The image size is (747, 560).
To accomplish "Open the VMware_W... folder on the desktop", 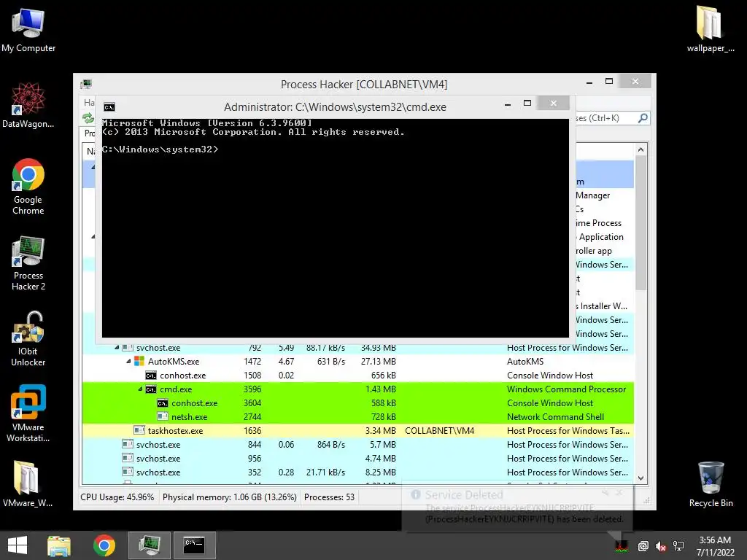I will coord(28,484).
